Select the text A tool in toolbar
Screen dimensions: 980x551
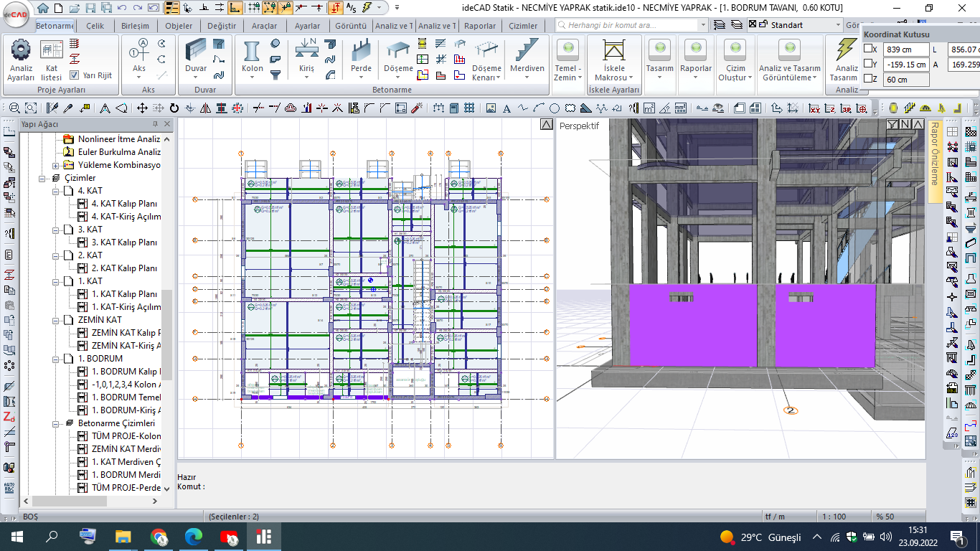click(x=507, y=108)
